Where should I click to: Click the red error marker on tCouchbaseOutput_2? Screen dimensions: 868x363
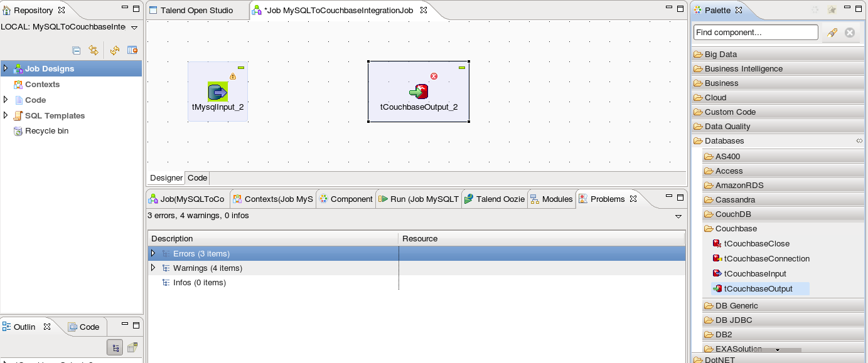click(434, 76)
